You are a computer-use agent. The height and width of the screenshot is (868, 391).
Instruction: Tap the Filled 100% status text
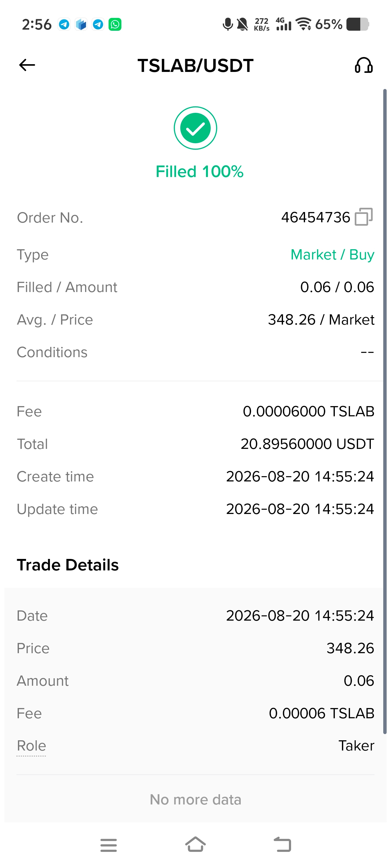(200, 171)
